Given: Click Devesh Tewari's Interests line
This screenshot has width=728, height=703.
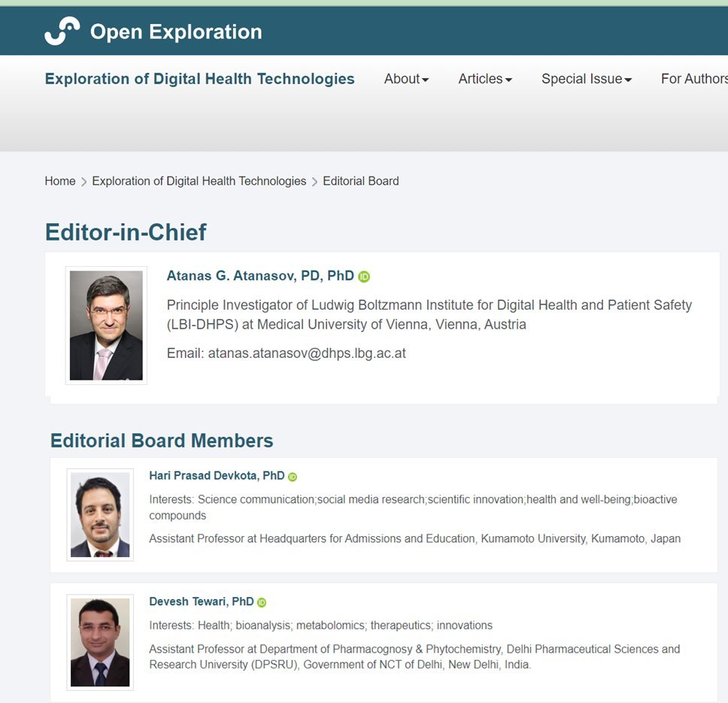Looking at the screenshot, I should pos(321,626).
